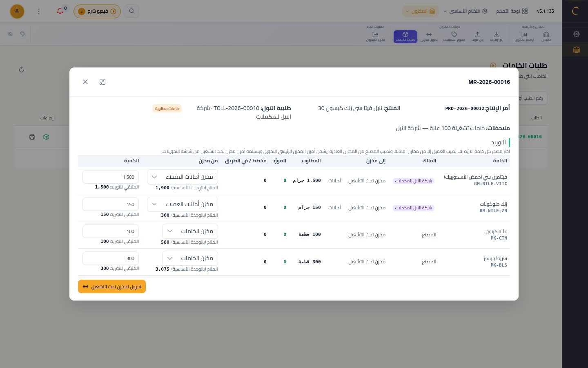Click تحويل لمخزن تحت التشغيل transfer button
Viewport: 588px width, 368px height.
pyautogui.click(x=112, y=287)
